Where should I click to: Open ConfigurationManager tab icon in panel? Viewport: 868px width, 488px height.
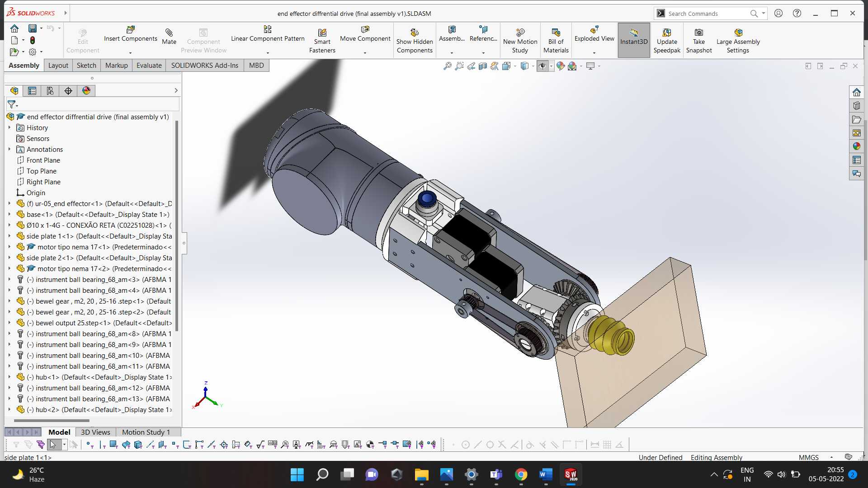[x=50, y=91]
